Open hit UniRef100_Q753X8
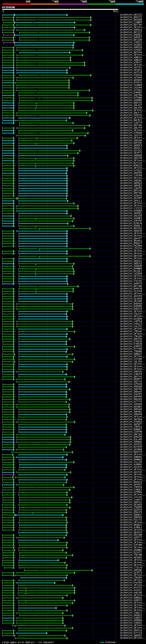The height and width of the screenshot is (644, 146). (131, 384)
